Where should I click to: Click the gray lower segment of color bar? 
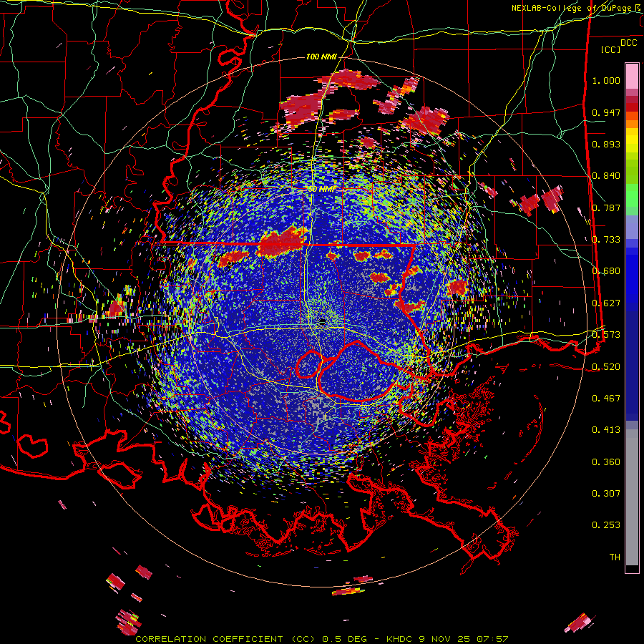(632, 497)
